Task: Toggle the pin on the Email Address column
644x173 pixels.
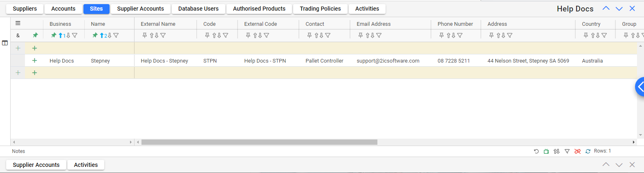Action: tap(361, 36)
